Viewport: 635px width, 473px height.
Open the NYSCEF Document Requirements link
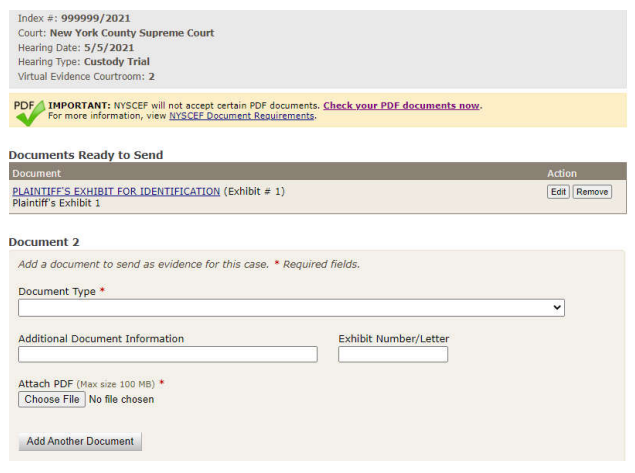(x=242, y=116)
